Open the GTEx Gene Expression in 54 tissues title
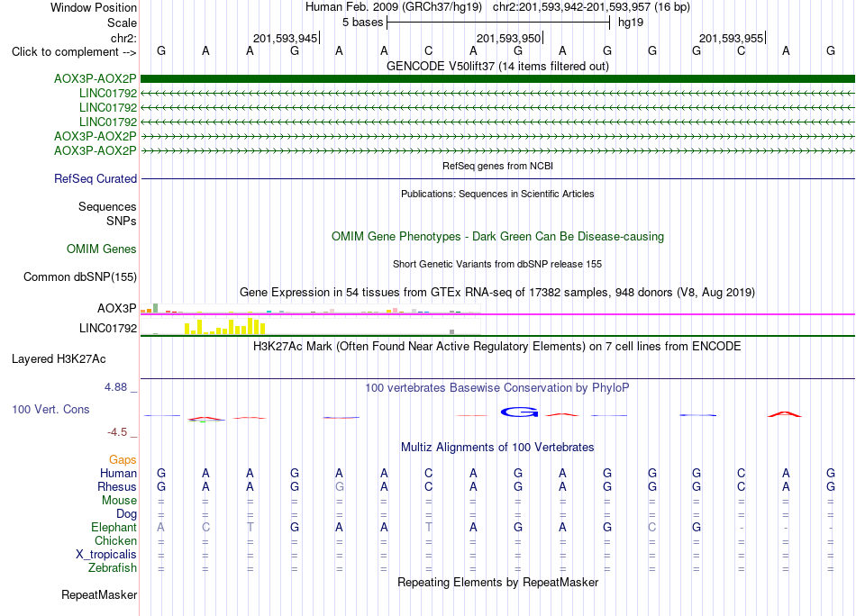This screenshot has width=856, height=616. tap(497, 293)
